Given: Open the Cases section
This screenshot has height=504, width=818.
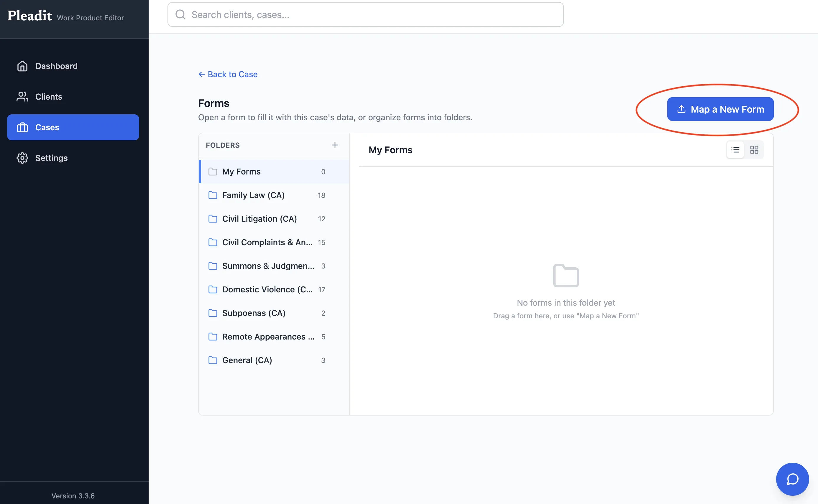Looking at the screenshot, I should point(73,127).
